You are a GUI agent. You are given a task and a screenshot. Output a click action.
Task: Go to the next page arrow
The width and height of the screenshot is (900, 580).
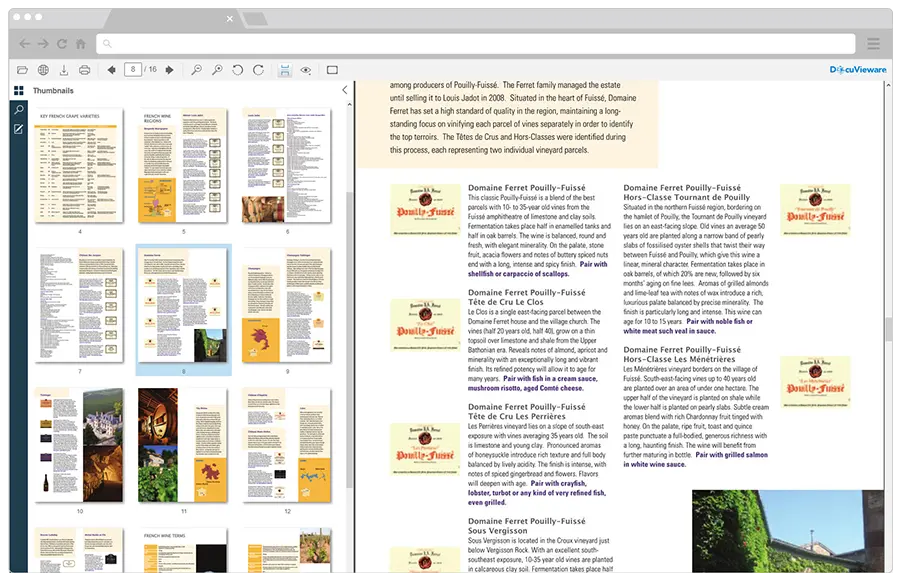tap(169, 70)
